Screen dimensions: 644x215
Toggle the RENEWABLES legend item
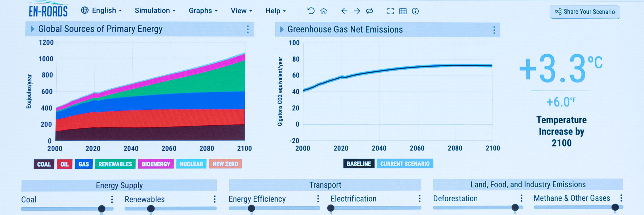(x=115, y=164)
